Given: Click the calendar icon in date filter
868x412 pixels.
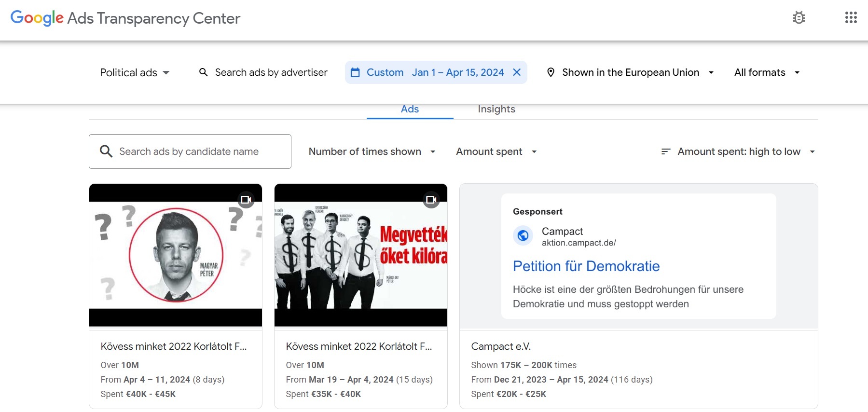Looking at the screenshot, I should coord(355,72).
